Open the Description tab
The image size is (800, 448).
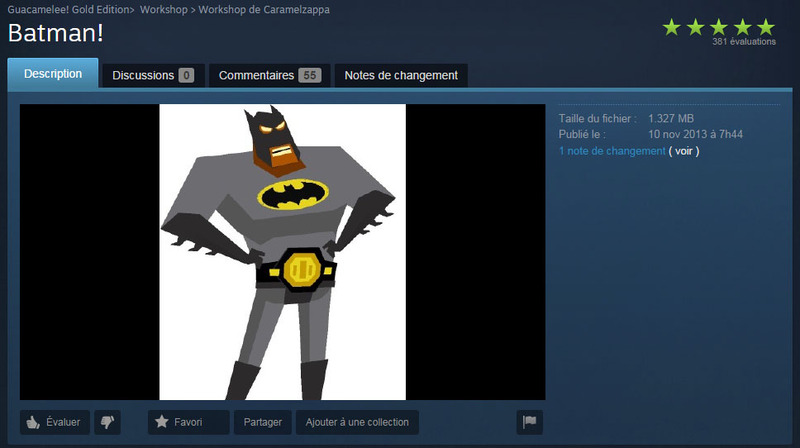[x=53, y=73]
